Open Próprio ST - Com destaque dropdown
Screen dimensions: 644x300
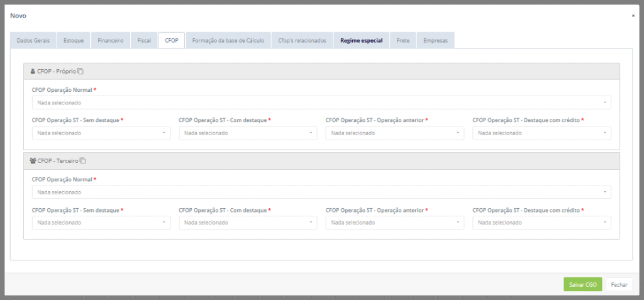click(x=248, y=133)
